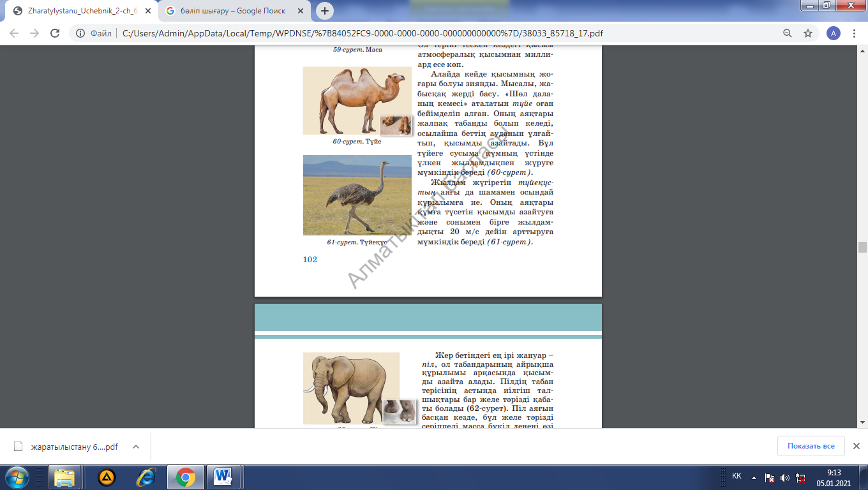Click the volume speaker icon
This screenshot has height=490, width=868.
click(785, 478)
